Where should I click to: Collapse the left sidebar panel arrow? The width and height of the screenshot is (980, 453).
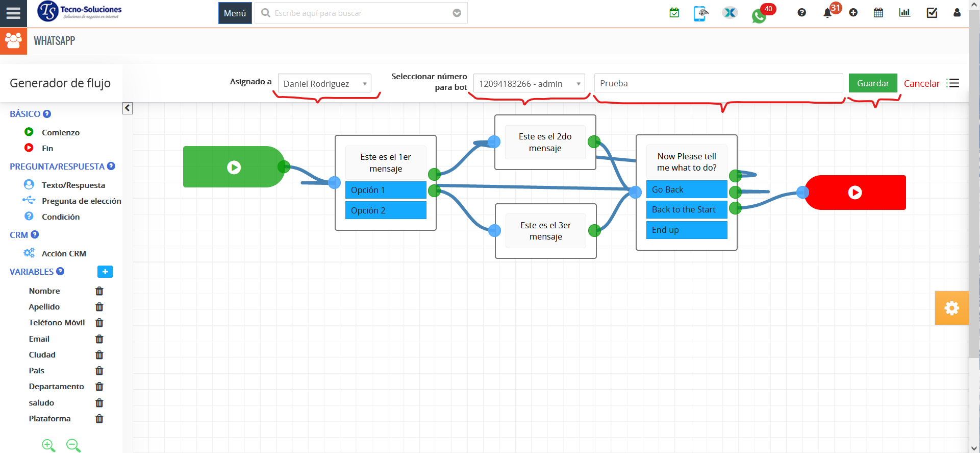(128, 108)
